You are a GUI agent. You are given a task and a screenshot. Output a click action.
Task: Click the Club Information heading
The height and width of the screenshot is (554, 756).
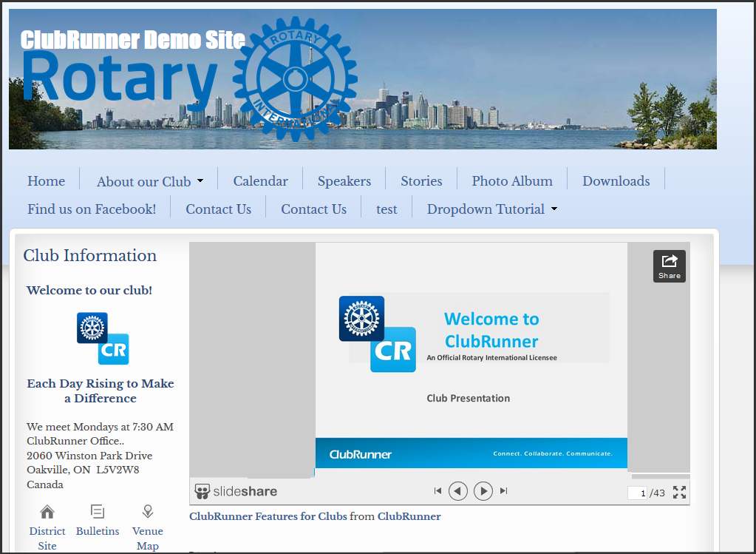pos(89,255)
